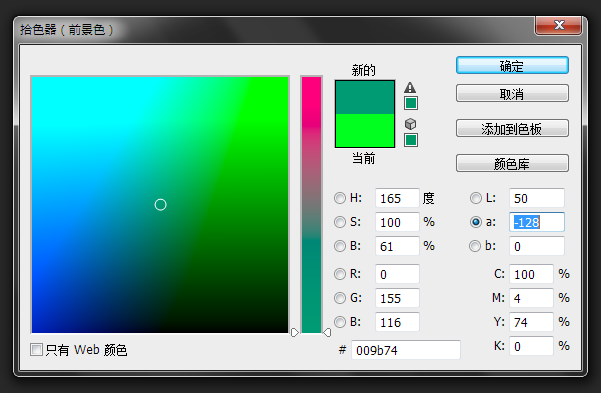The height and width of the screenshot is (393, 601).
Task: Click the 新的 label
Action: coord(363,70)
